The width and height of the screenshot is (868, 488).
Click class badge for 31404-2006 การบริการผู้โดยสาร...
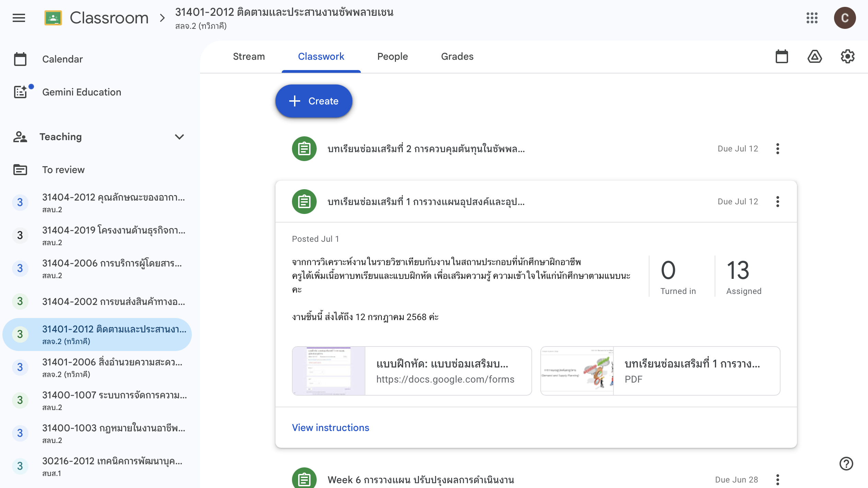(20, 268)
